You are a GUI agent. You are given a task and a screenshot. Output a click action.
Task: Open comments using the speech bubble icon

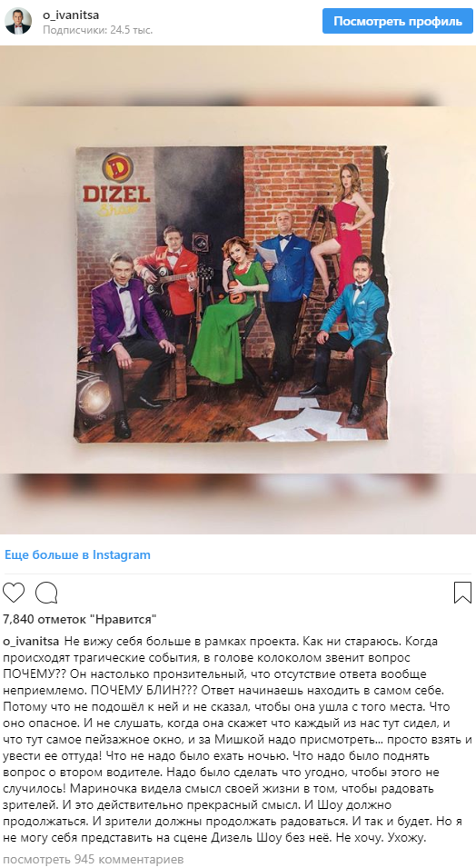[x=46, y=593]
